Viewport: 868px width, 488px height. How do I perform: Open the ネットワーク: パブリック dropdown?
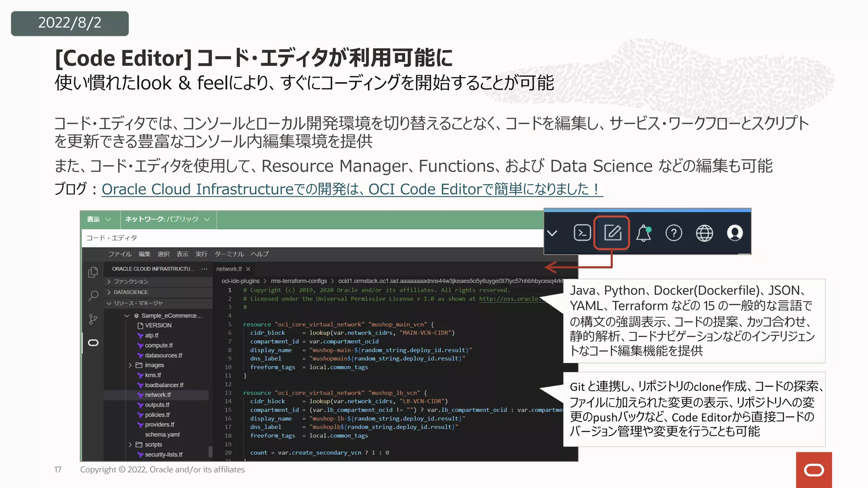(x=168, y=219)
